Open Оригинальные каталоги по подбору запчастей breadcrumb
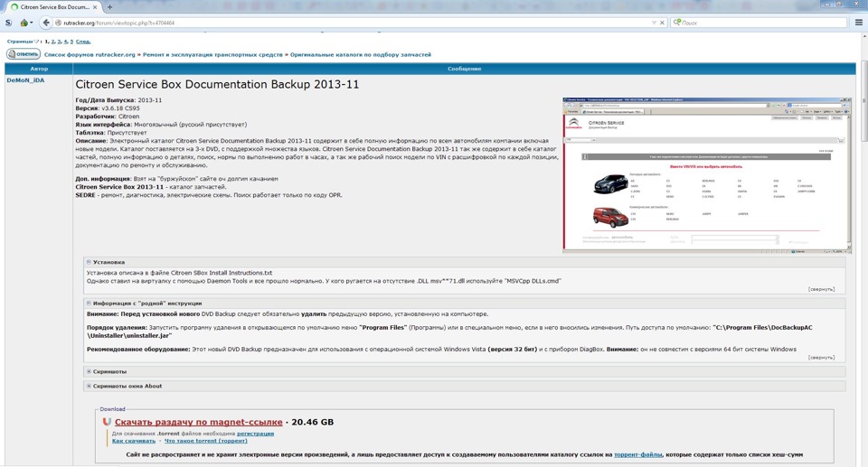868x467 pixels. (361, 55)
